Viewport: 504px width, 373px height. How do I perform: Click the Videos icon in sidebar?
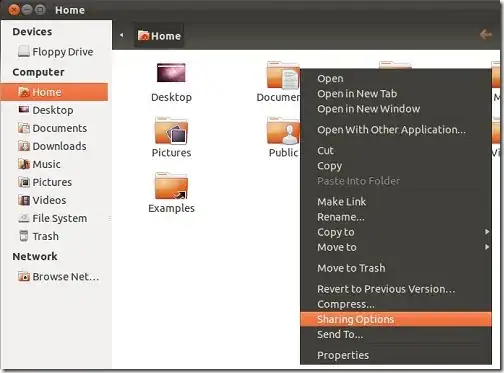[24, 200]
